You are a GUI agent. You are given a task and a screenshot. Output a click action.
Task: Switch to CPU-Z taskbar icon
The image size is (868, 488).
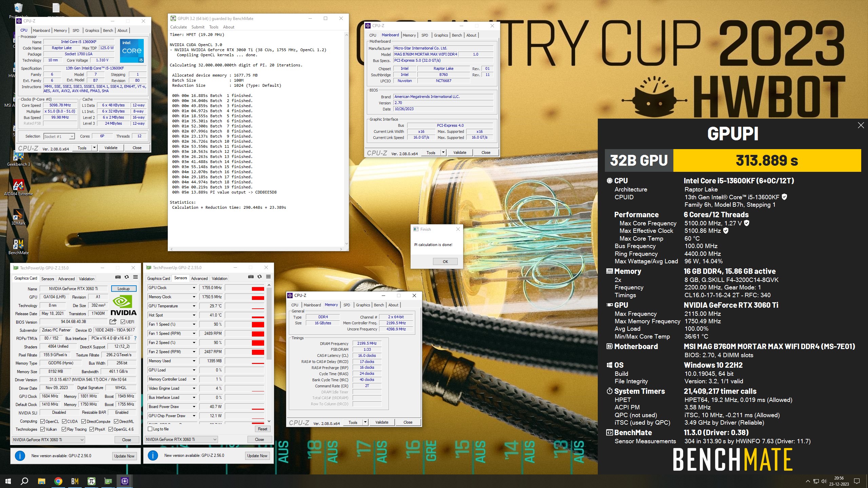[x=124, y=481]
